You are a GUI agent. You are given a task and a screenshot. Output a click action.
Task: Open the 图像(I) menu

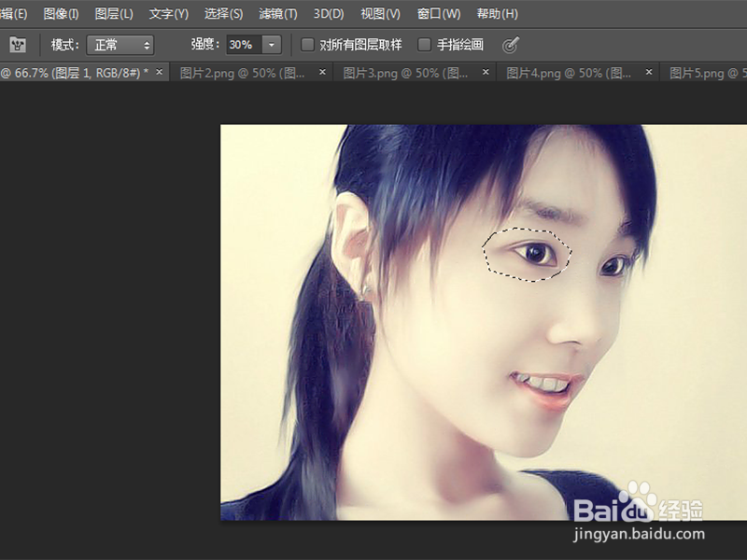point(61,14)
